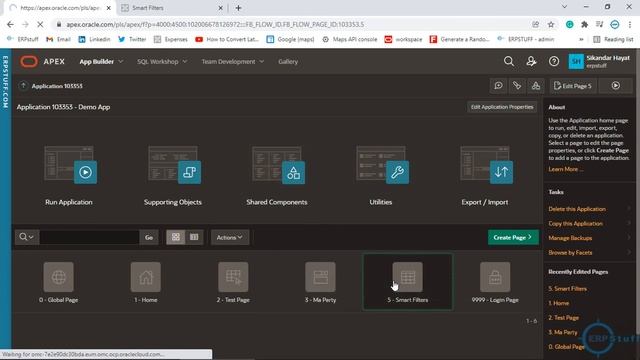This screenshot has width=640, height=360.
Task: Expand the bookmarks overflow chevron
Action: coord(581,39)
